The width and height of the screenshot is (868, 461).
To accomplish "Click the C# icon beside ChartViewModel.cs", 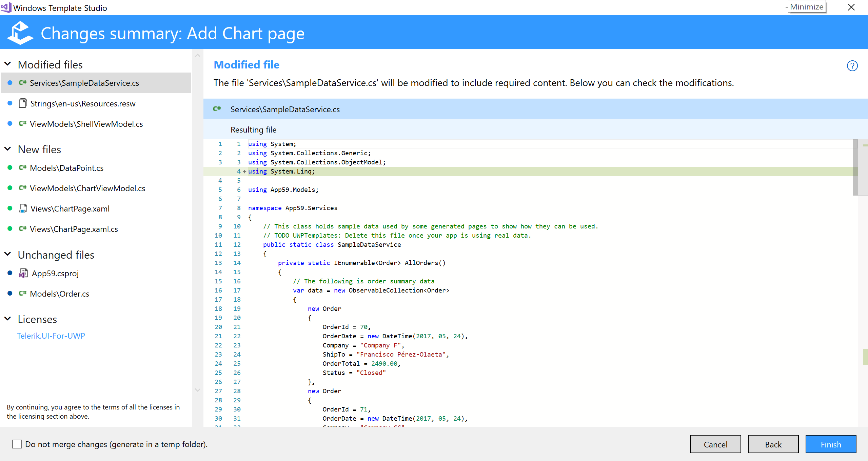I will pyautogui.click(x=22, y=188).
